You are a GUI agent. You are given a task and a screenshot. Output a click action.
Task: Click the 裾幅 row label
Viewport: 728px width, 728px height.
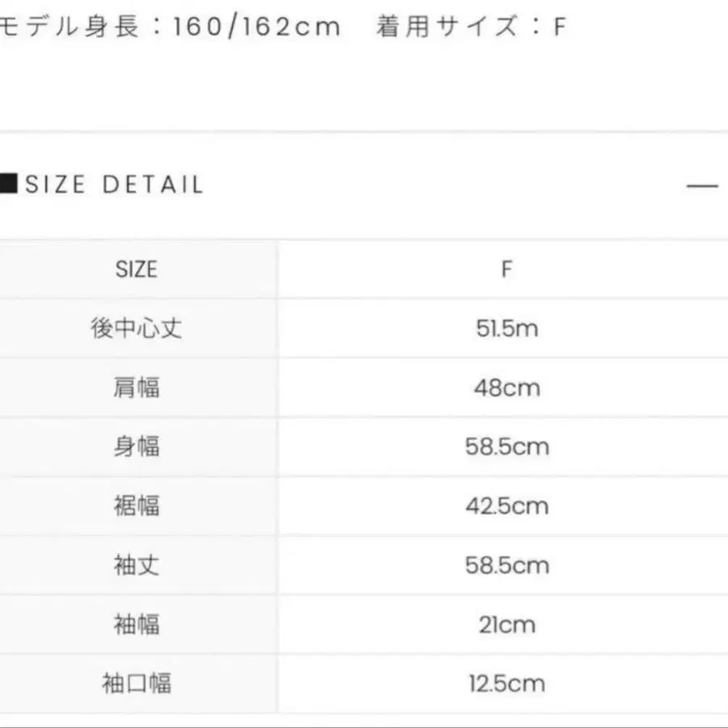pyautogui.click(x=137, y=506)
